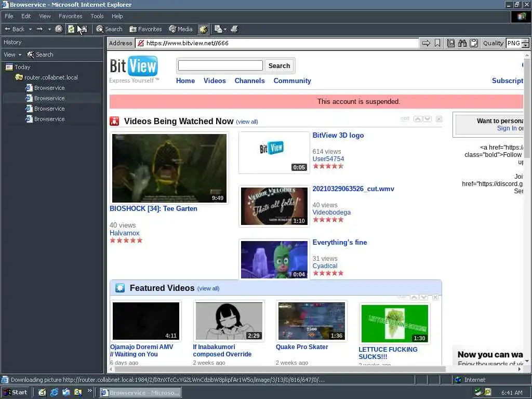Click the Subscriptions link
This screenshot has height=399, width=532.
click(x=508, y=81)
